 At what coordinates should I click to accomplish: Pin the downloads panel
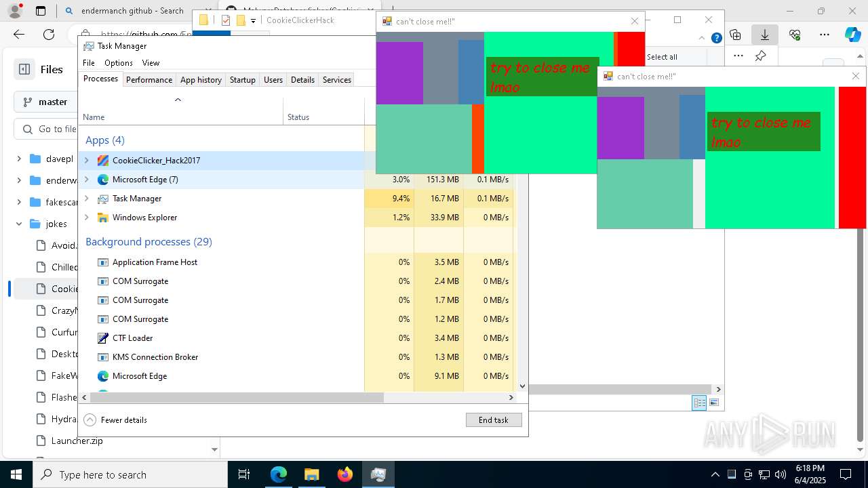pos(760,56)
